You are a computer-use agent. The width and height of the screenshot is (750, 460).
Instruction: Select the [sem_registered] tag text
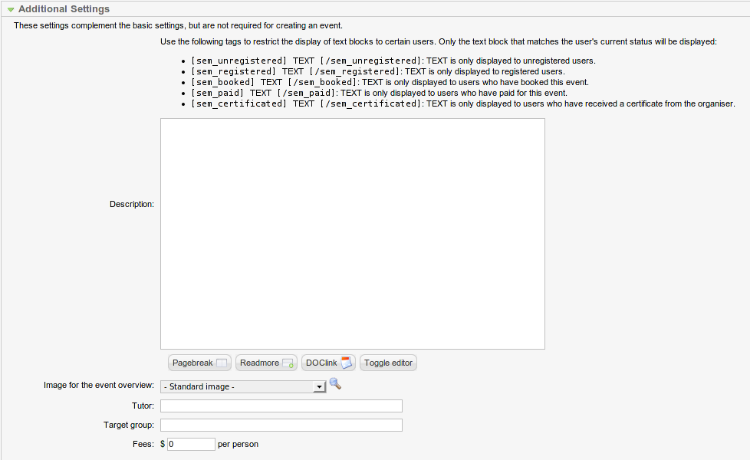(x=233, y=72)
